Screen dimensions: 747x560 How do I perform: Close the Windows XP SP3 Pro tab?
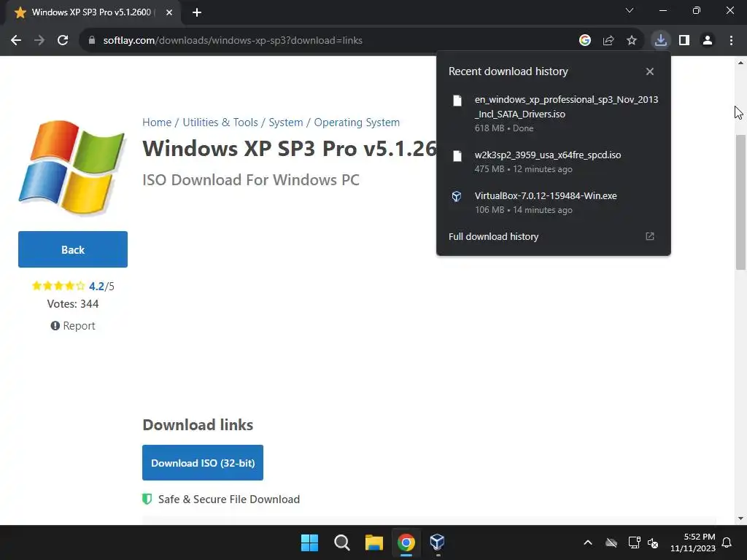[169, 12]
